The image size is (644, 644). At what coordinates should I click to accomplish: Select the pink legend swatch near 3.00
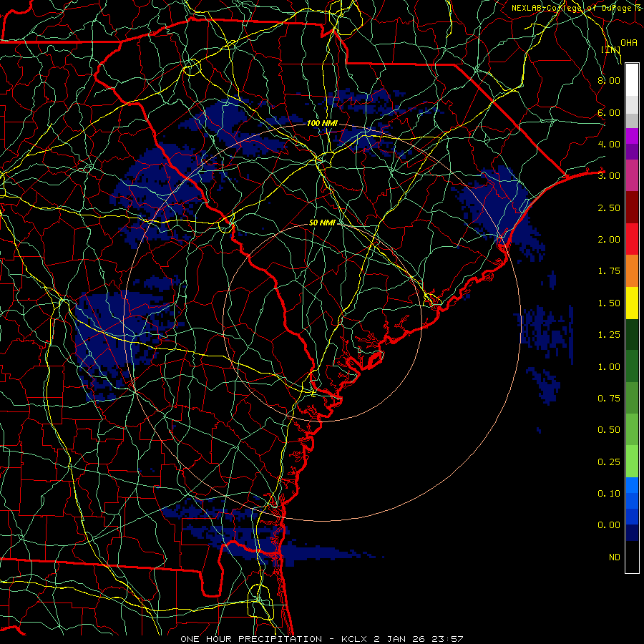(632, 176)
